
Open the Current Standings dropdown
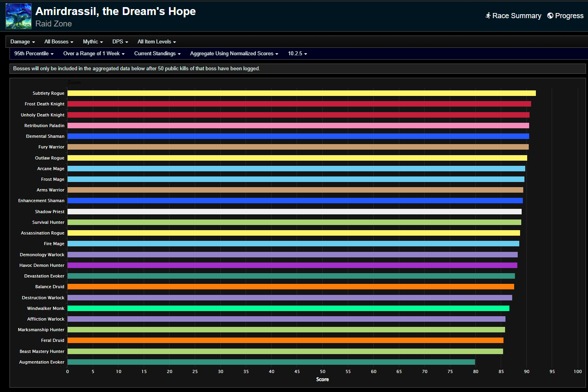[x=157, y=53]
